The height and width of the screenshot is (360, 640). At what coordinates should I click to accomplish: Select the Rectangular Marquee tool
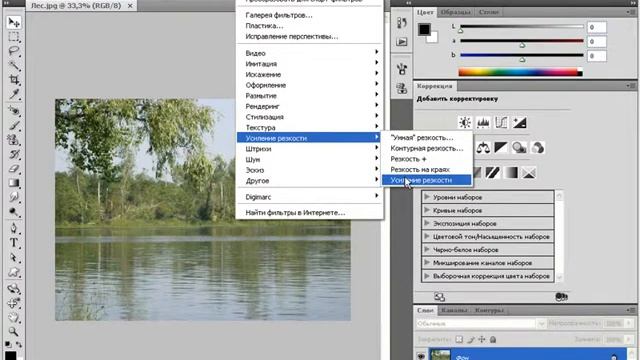[x=13, y=37]
